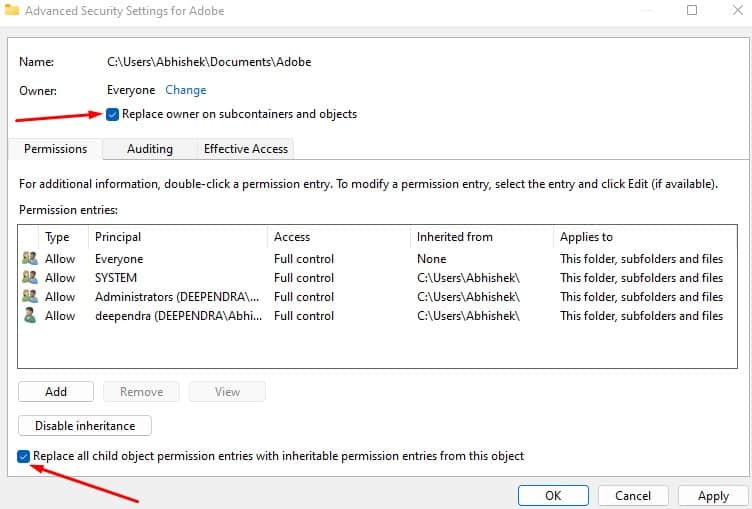Click the View button
Screen dimensions: 752x509
click(x=227, y=391)
